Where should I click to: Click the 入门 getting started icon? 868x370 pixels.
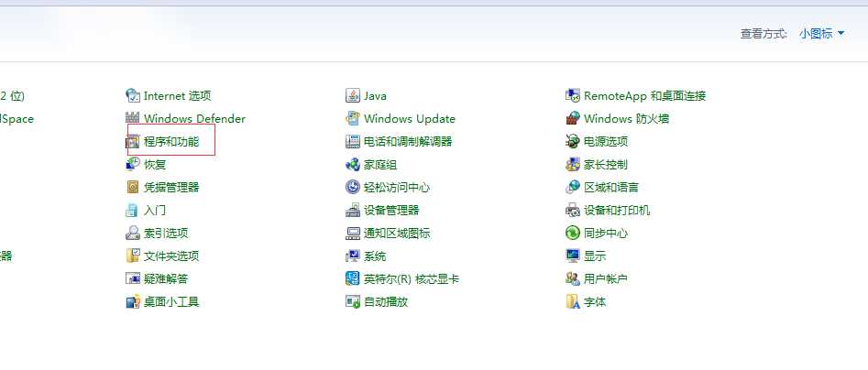[133, 210]
